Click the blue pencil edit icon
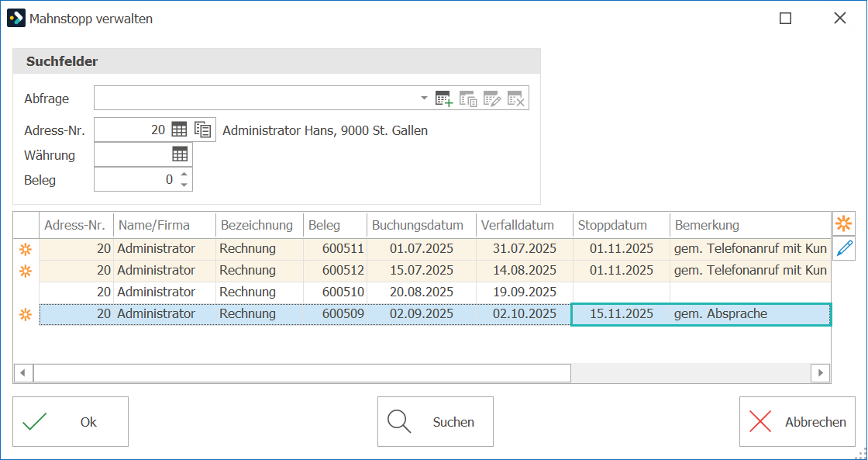The height and width of the screenshot is (460, 868). coord(844,247)
